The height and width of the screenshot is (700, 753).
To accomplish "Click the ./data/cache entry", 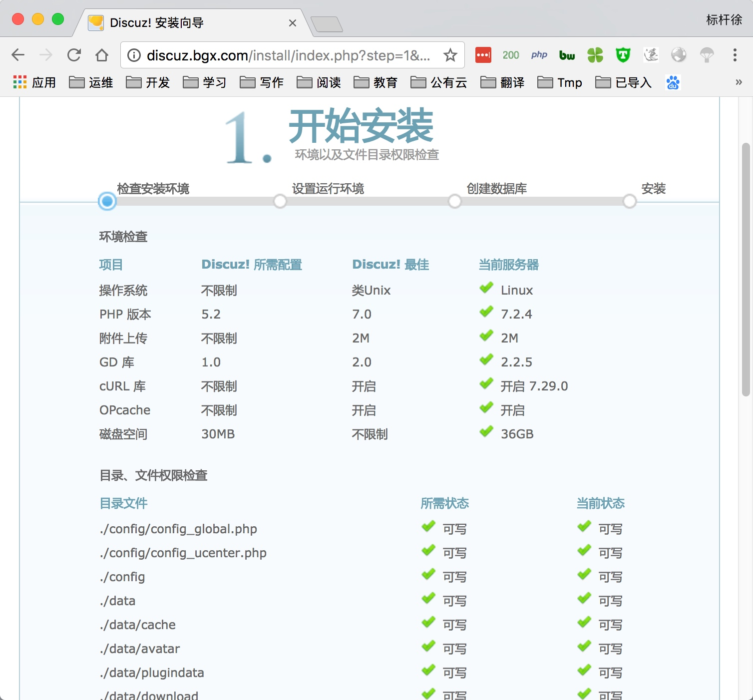I will 137,625.
